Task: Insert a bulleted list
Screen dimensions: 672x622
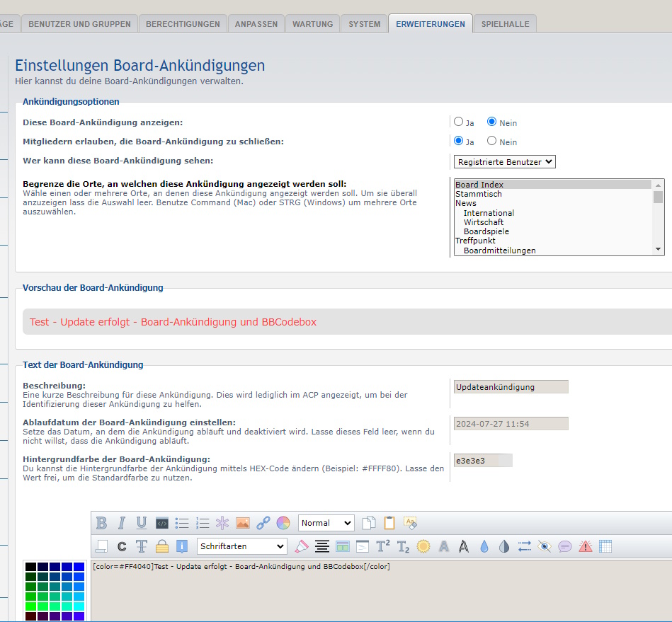Action: point(182,523)
